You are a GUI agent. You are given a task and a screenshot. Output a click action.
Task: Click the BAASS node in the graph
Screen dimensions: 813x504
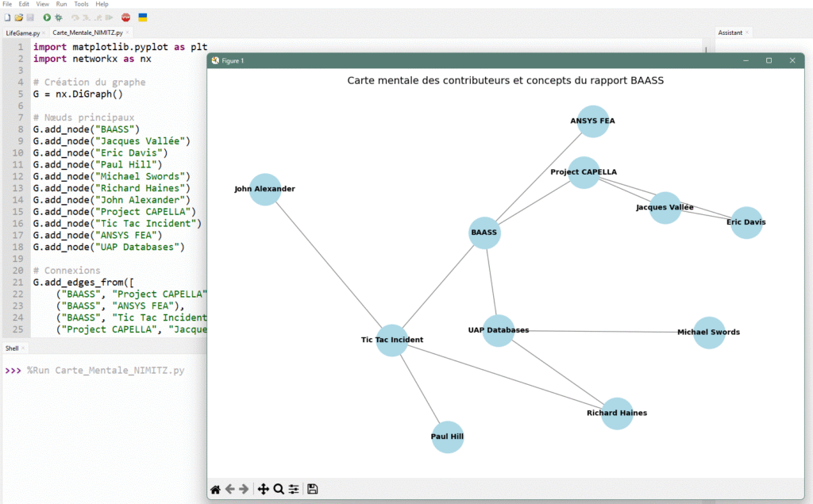[x=484, y=233]
